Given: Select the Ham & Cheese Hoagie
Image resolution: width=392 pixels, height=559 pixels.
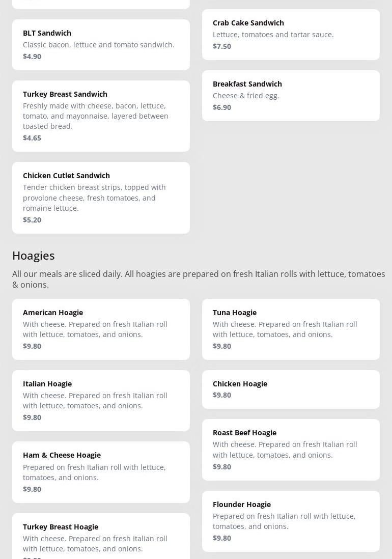Looking at the screenshot, I should click(x=101, y=472).
